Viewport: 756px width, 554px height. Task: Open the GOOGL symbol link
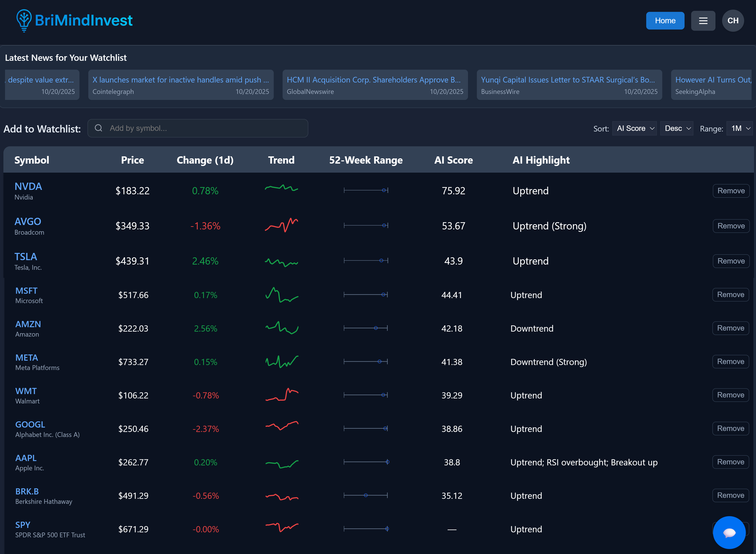pos(30,425)
